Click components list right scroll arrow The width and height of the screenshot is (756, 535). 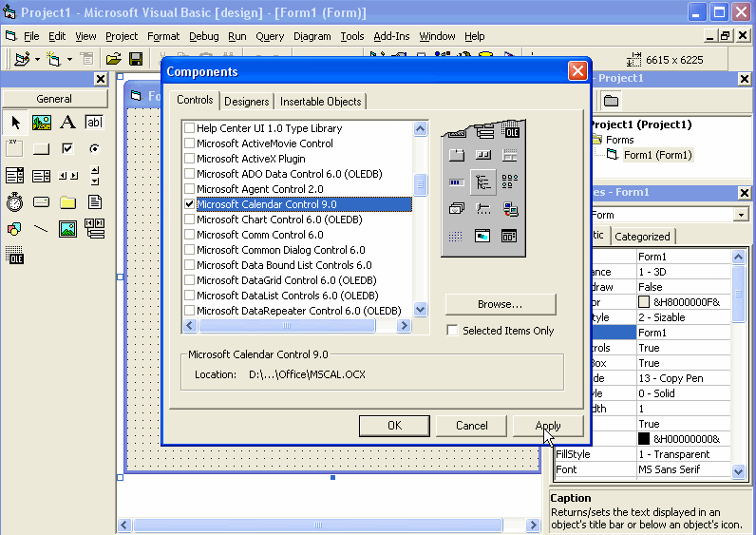pos(404,326)
